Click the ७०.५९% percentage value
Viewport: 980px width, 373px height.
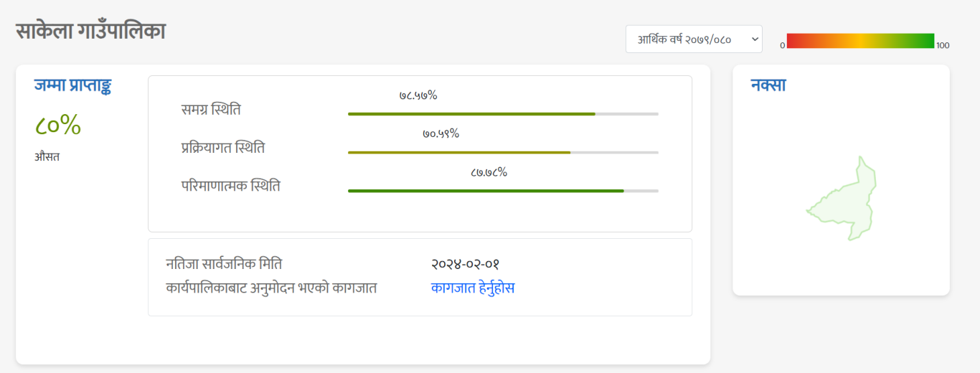pyautogui.click(x=440, y=133)
